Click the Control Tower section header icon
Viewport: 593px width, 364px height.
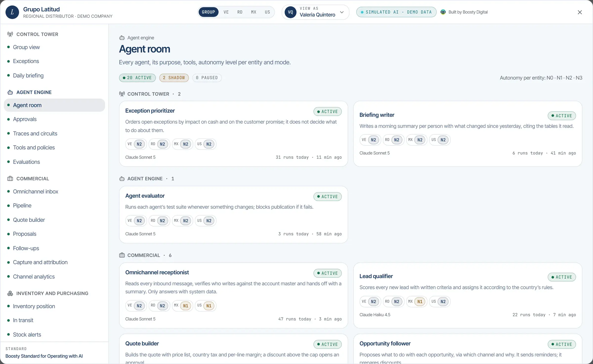[122, 94]
